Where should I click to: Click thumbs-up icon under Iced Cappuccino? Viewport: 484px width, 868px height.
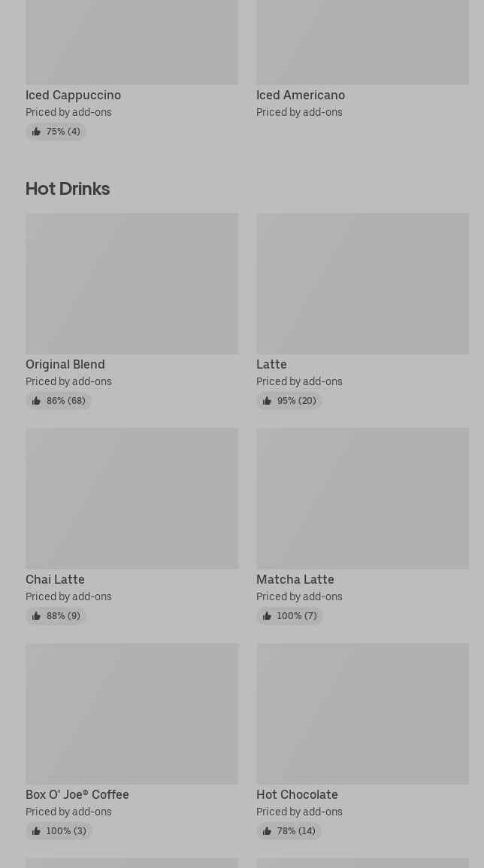[36, 132]
